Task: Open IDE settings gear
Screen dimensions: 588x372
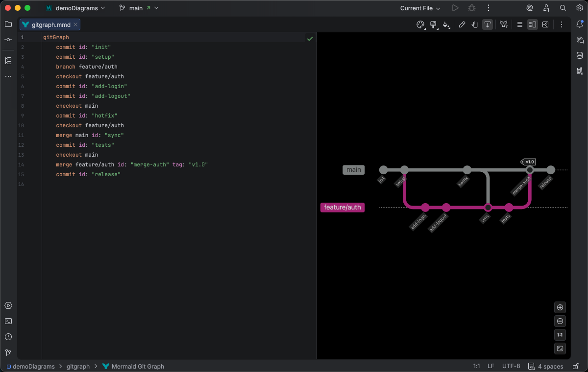Action: (x=579, y=8)
